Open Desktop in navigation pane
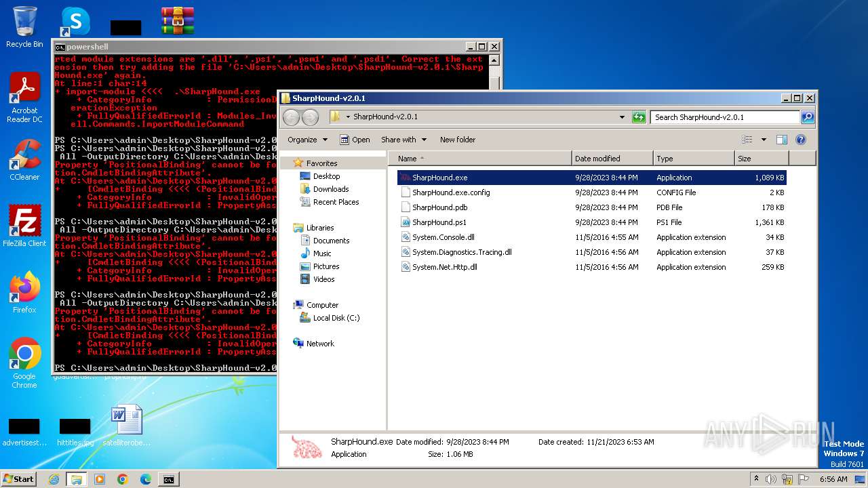 coord(326,176)
